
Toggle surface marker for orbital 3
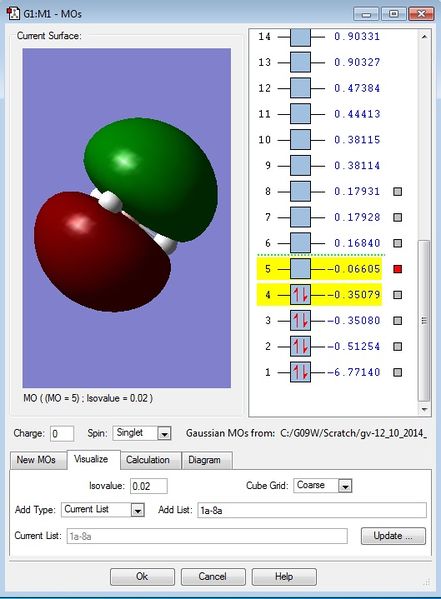398,321
